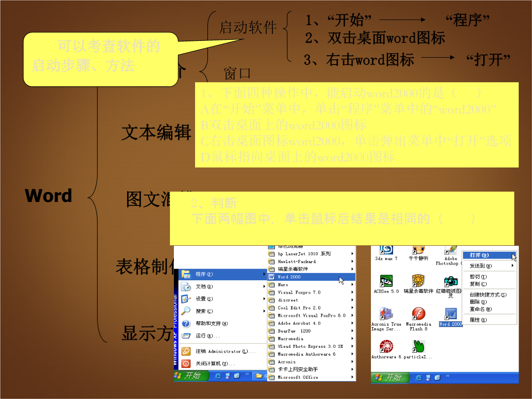The width and height of the screenshot is (532, 399).
Task: Open the 千千静听 desktop shortcut icon
Action: [418, 253]
